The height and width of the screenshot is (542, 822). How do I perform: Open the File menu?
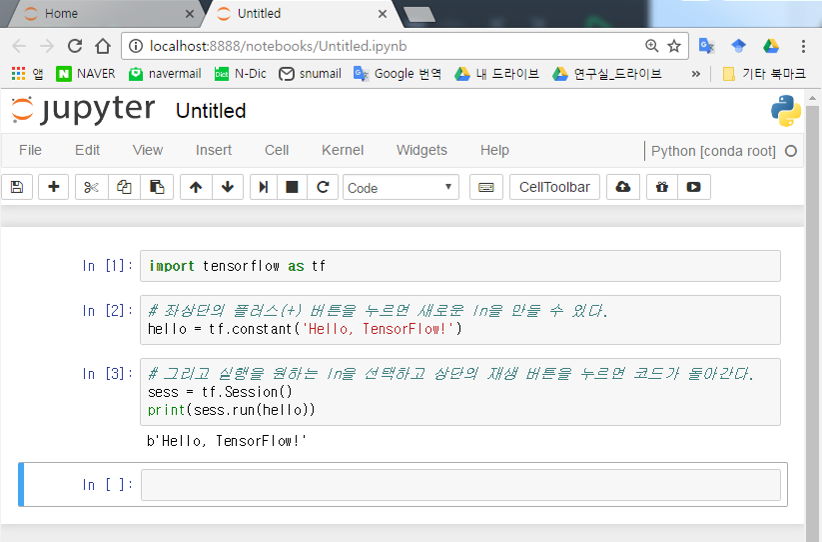[30, 150]
